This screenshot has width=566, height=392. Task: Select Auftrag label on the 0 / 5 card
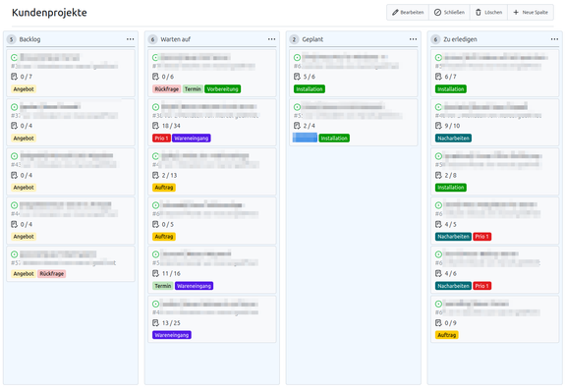(164, 237)
